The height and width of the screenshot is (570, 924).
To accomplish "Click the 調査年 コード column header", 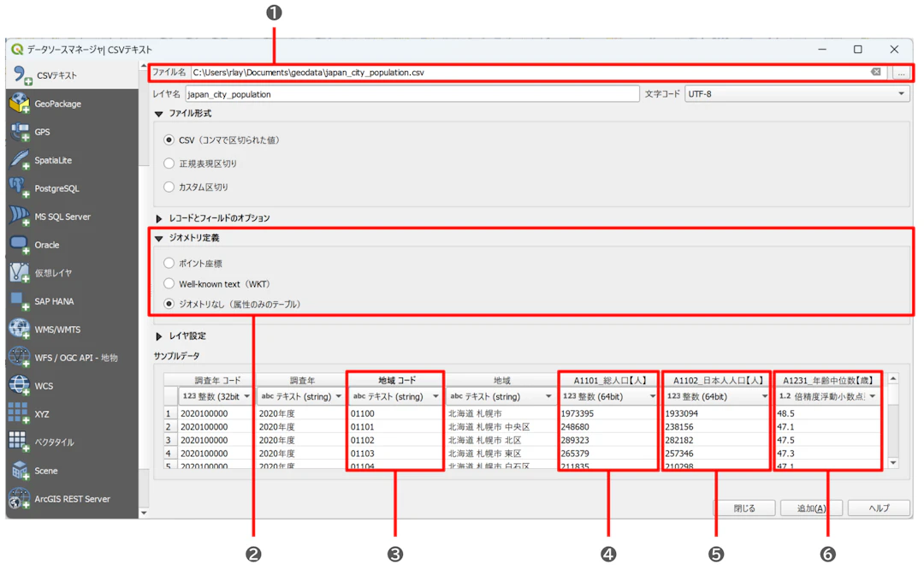I will 216,380.
